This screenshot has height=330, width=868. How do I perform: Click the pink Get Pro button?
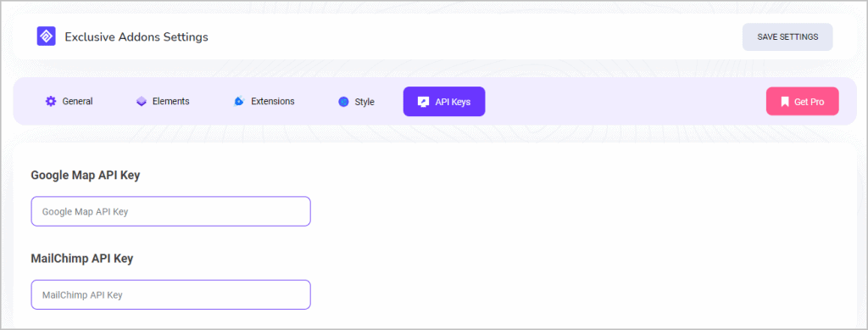[x=803, y=101]
